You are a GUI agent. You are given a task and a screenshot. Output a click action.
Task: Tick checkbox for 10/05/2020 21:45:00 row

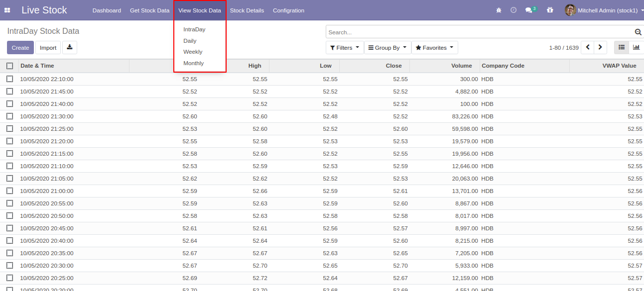point(9,92)
